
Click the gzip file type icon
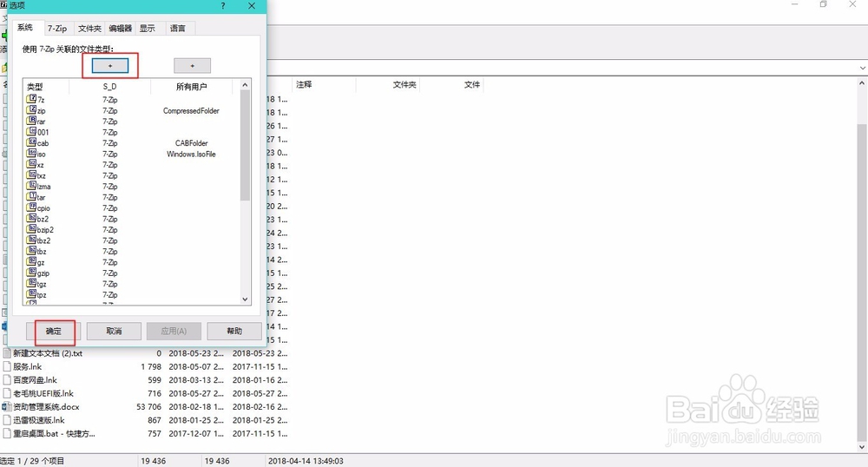click(x=31, y=273)
